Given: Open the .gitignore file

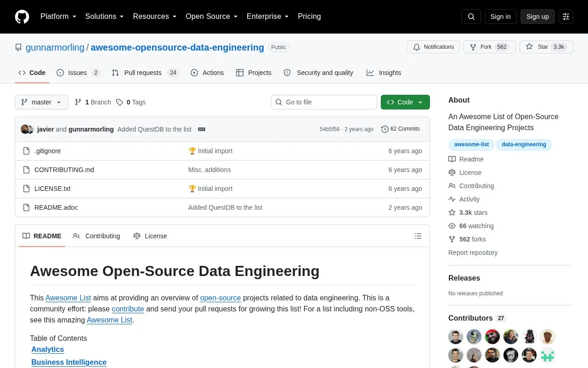Looking at the screenshot, I should (48, 151).
